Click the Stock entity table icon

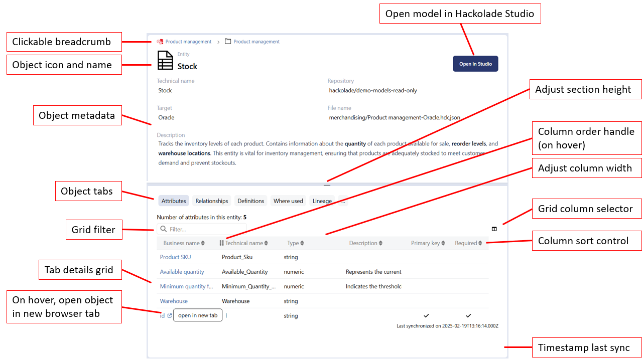coord(165,60)
